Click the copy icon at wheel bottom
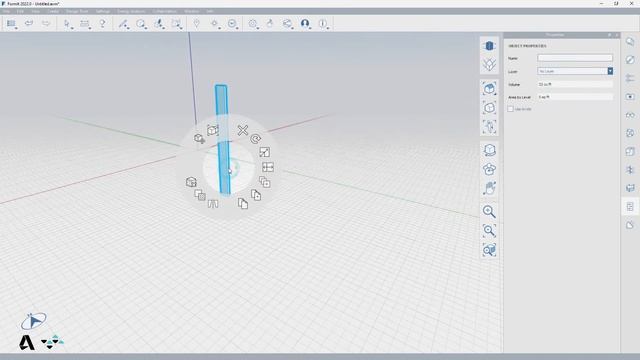640x360 pixels. click(243, 203)
